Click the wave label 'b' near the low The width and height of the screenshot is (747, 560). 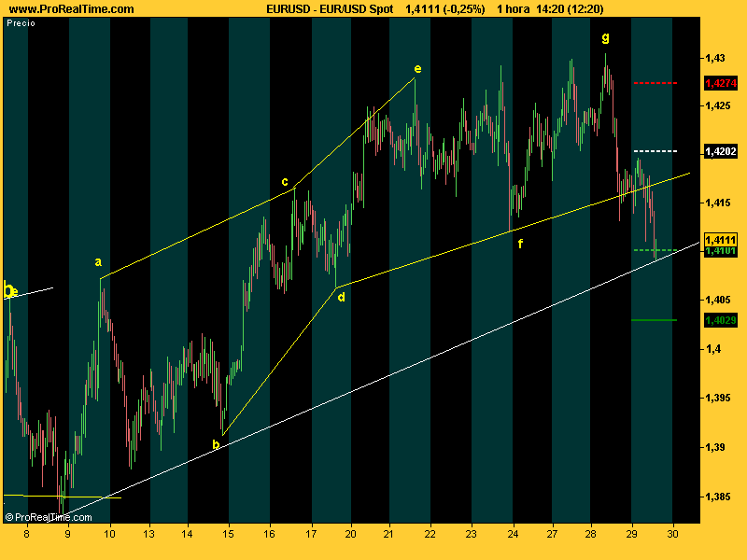[216, 445]
